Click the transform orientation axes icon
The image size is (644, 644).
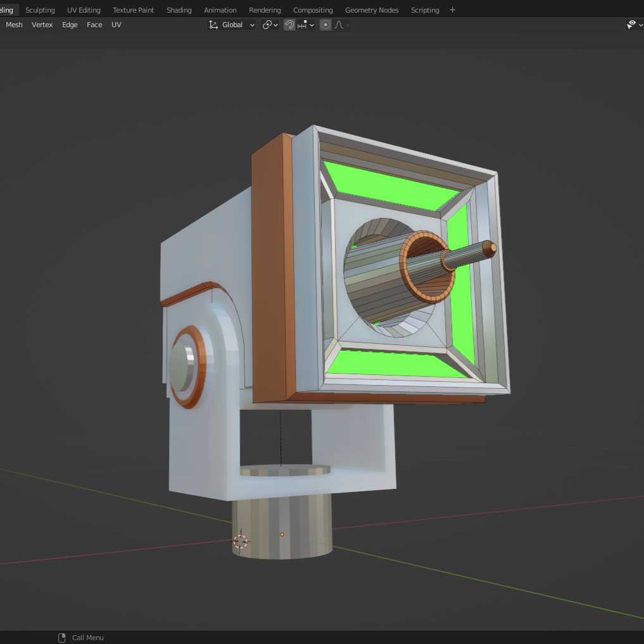213,25
